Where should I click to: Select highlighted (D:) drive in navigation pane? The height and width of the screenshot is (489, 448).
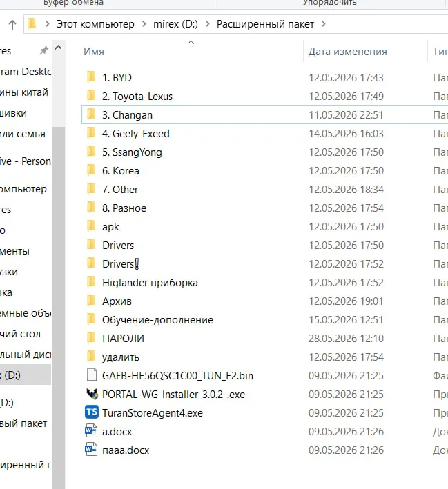[26, 375]
